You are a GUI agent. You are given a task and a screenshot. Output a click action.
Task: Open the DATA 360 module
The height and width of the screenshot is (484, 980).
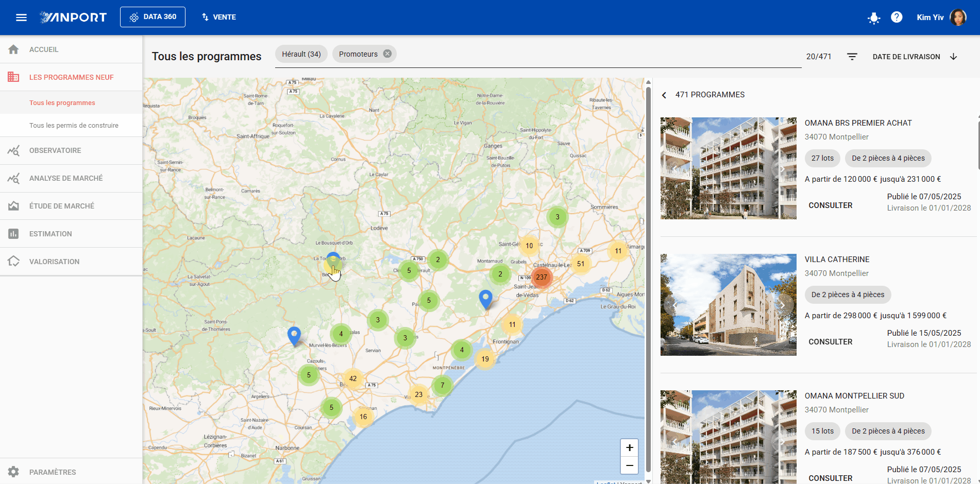[153, 17]
